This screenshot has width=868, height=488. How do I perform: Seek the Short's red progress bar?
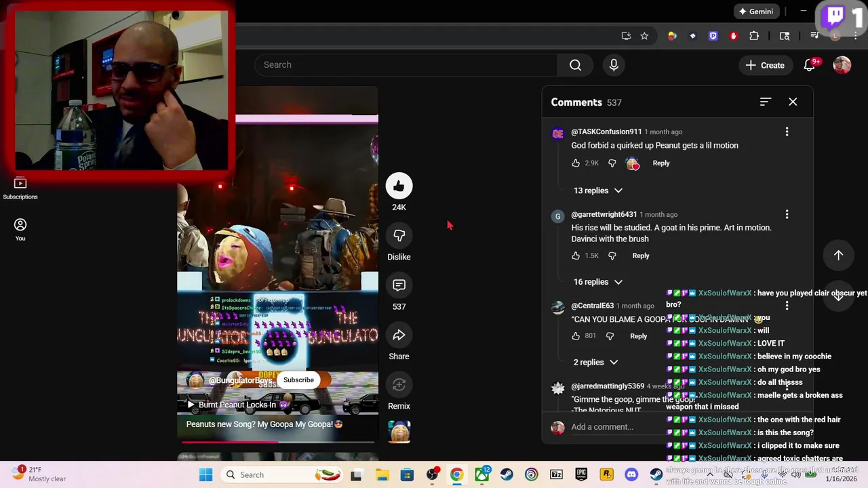point(277,442)
